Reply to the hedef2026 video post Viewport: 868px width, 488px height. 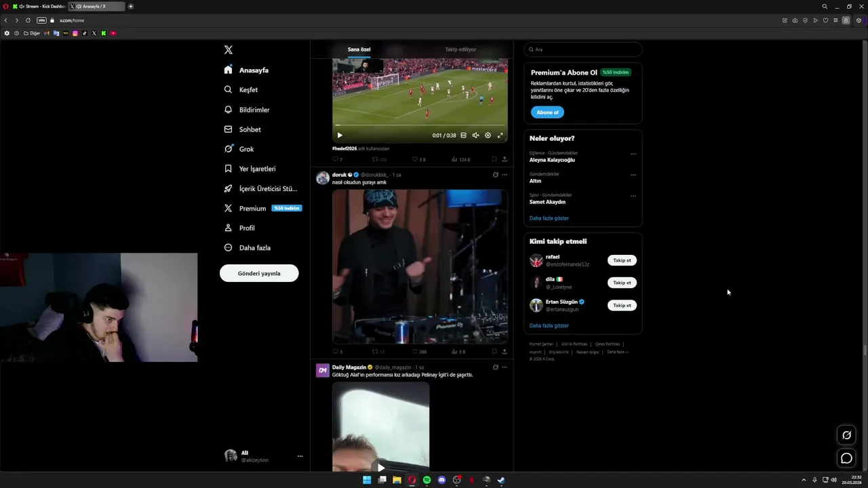coord(337,159)
